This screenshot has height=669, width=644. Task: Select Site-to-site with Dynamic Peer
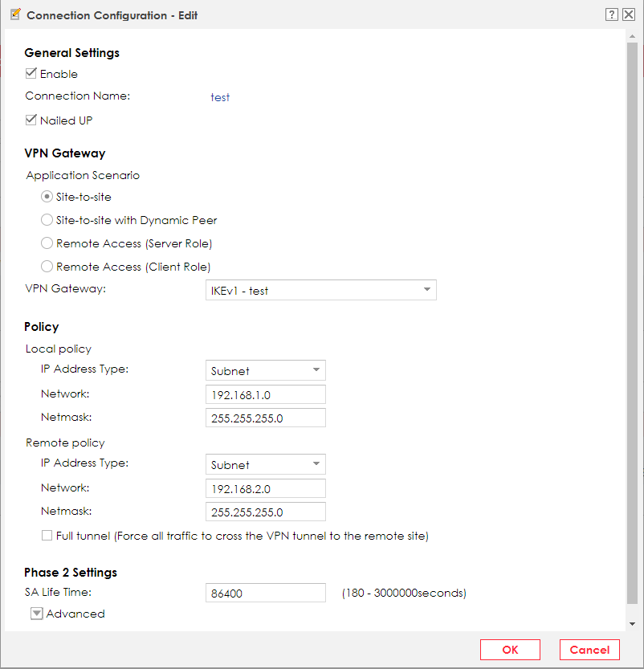click(47, 220)
